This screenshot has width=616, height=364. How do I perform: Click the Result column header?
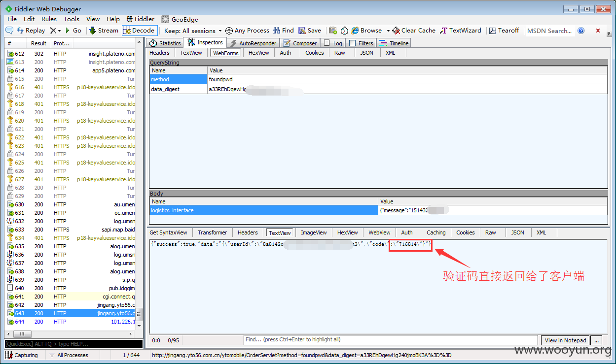click(39, 43)
